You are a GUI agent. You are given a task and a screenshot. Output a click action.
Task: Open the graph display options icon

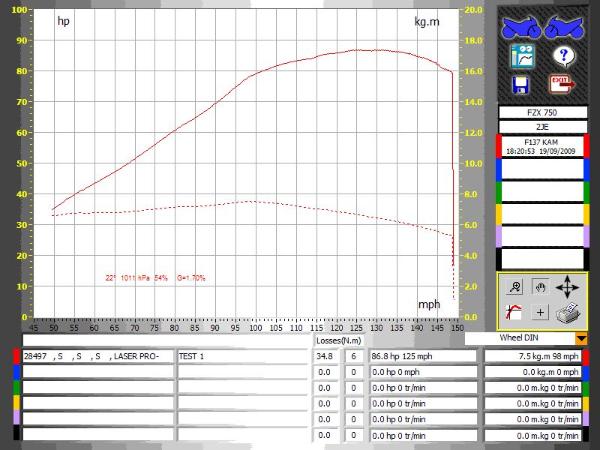pos(521,56)
